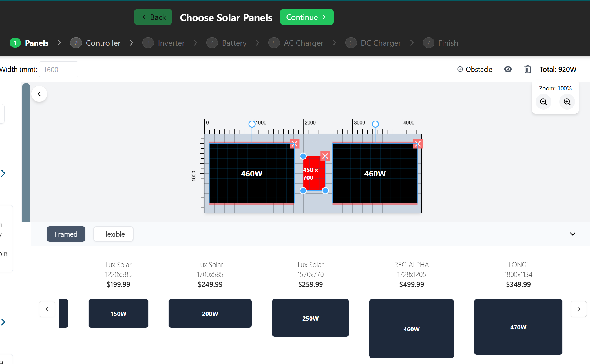Toggle the eye visibility icon
Image resolution: width=590 pixels, height=364 pixels.
508,69
